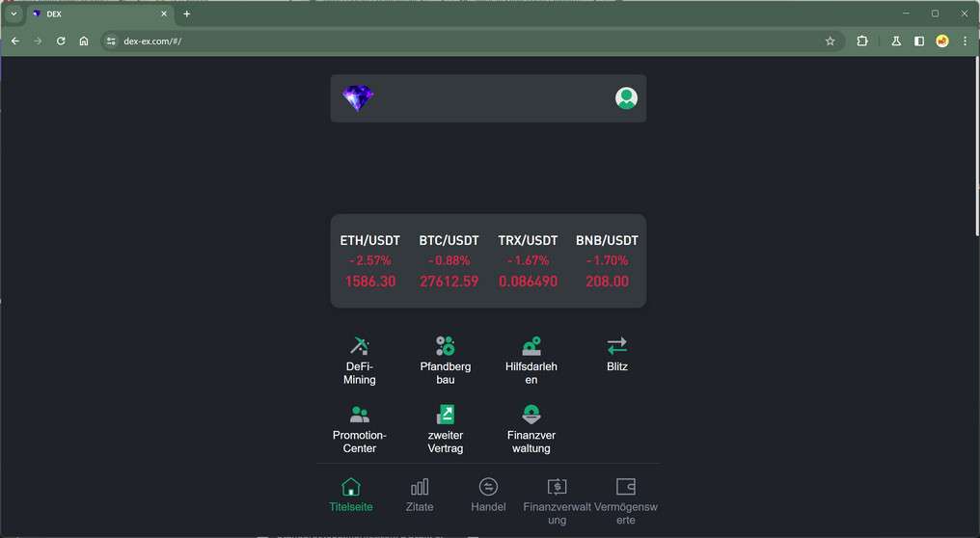Click the browser forward arrow

point(39,41)
